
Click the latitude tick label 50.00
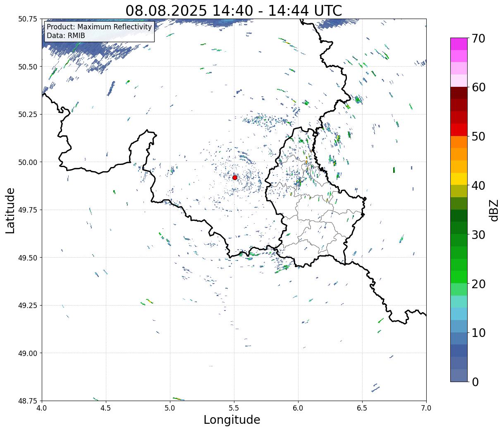click(x=28, y=162)
